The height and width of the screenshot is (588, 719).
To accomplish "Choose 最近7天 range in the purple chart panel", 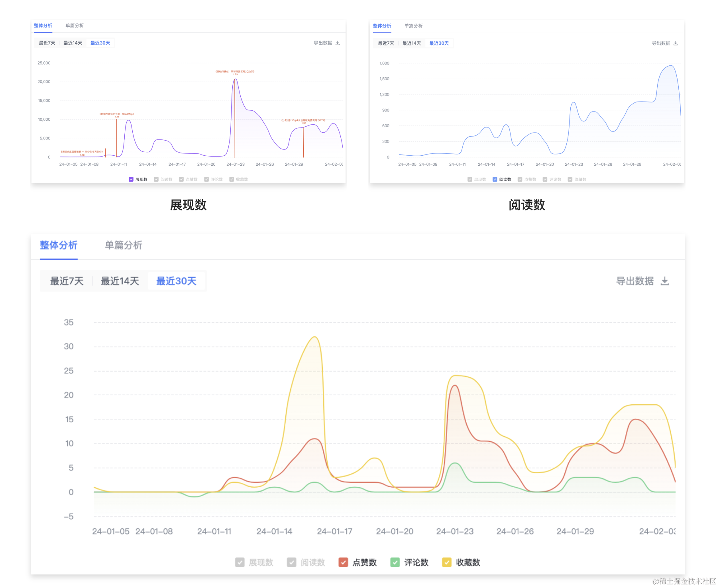I will click(47, 43).
